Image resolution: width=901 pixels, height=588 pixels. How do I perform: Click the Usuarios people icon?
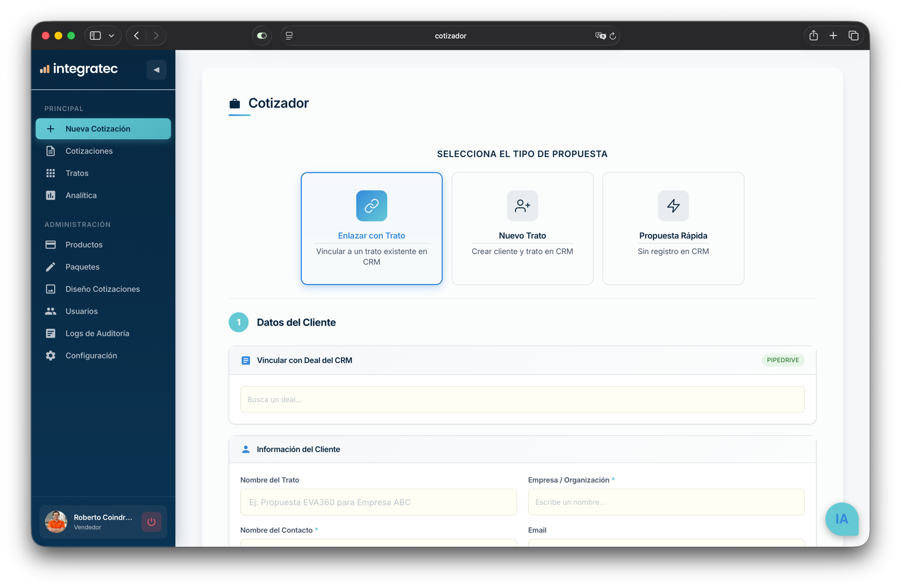click(51, 311)
